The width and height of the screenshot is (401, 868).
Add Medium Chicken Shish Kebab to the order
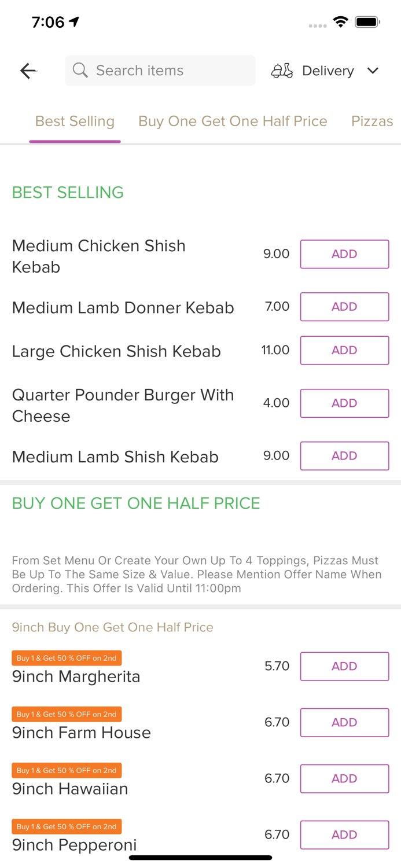pos(344,253)
